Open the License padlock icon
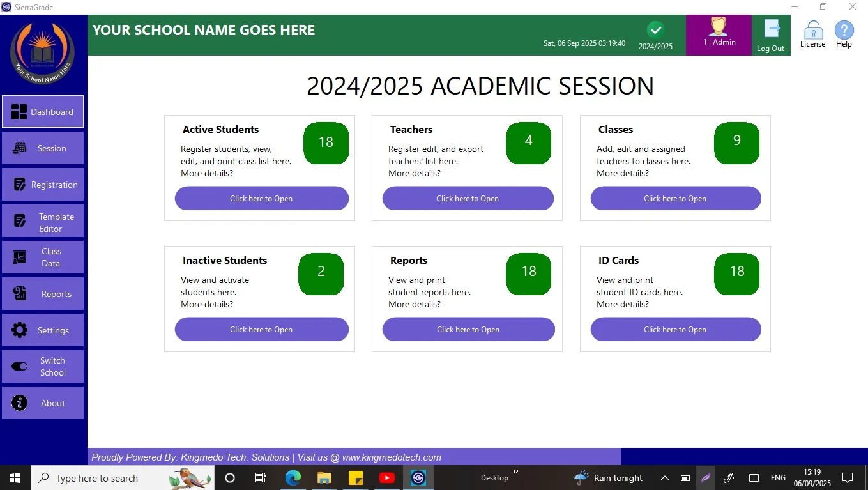The width and height of the screenshot is (868, 490). (813, 30)
